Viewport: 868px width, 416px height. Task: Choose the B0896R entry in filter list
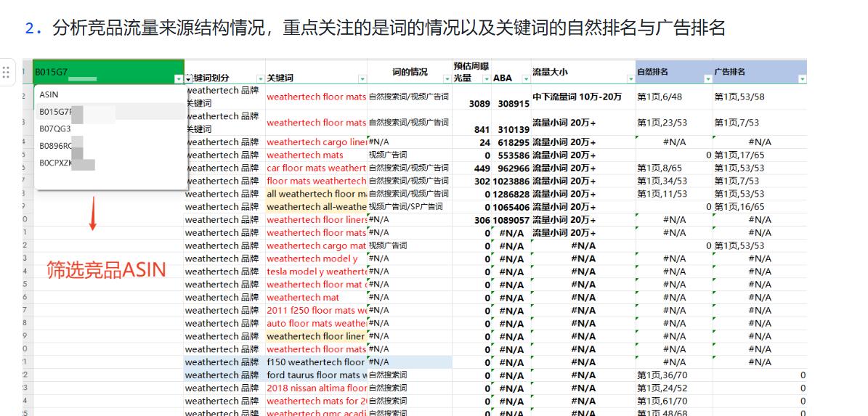pos(110,146)
